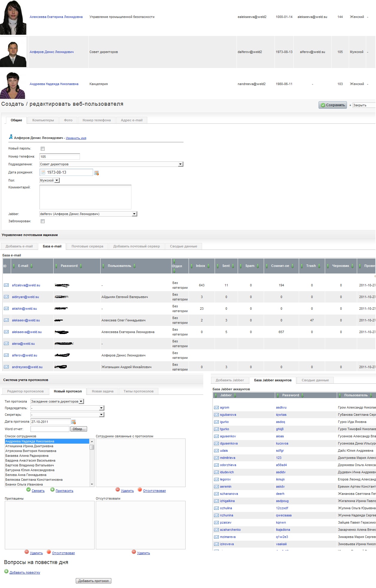The height and width of the screenshot is (588, 376).
Task: Tick the Заблокирован checkbox
Action: point(43,221)
